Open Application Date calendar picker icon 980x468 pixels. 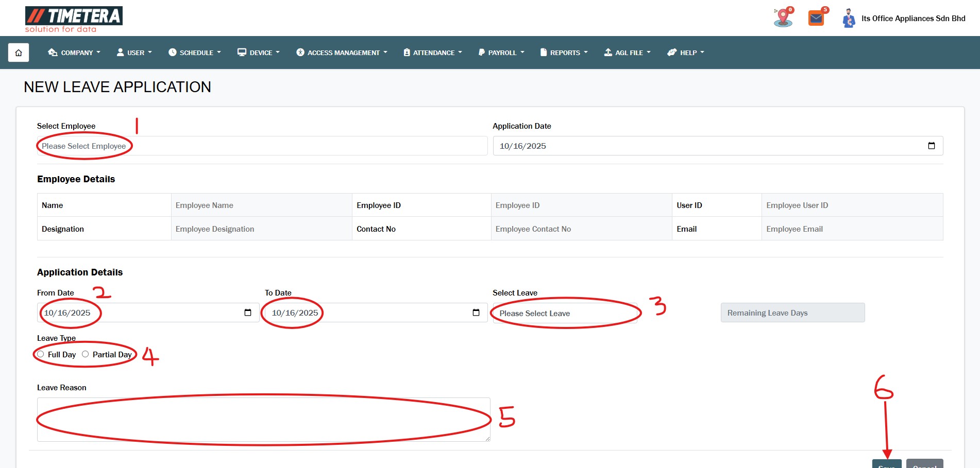[x=931, y=146]
